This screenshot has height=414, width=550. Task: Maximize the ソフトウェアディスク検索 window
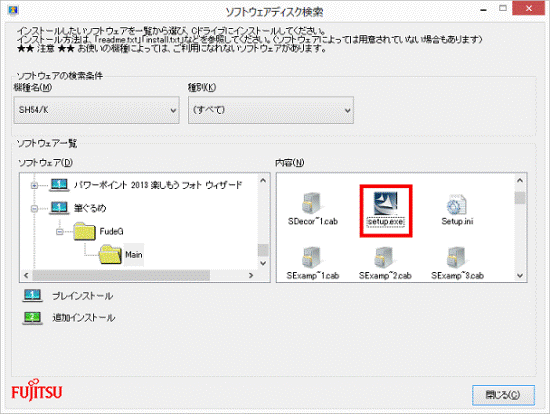point(503,8)
